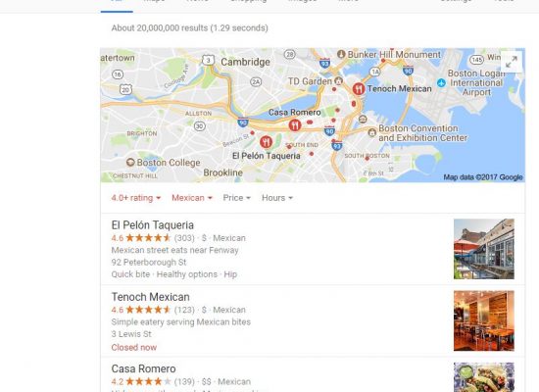This screenshot has height=392, width=539.
Task: Expand the map to full view
Action: click(512, 62)
